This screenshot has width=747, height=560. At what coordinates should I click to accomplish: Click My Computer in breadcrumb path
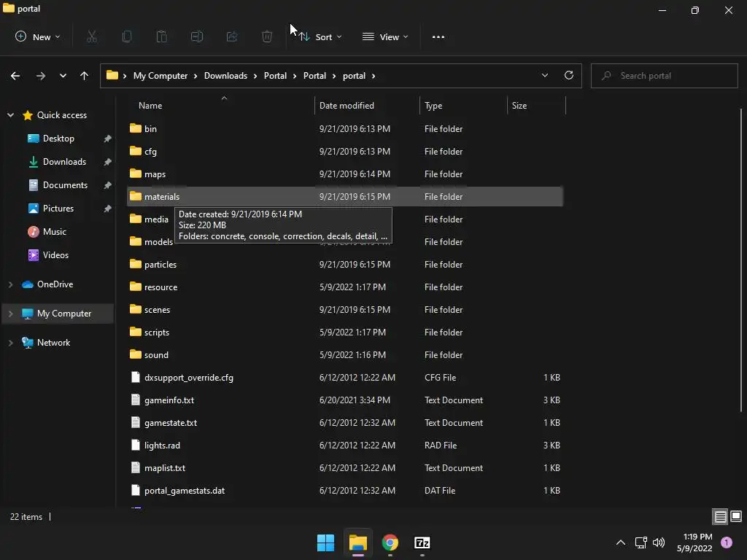(x=160, y=76)
